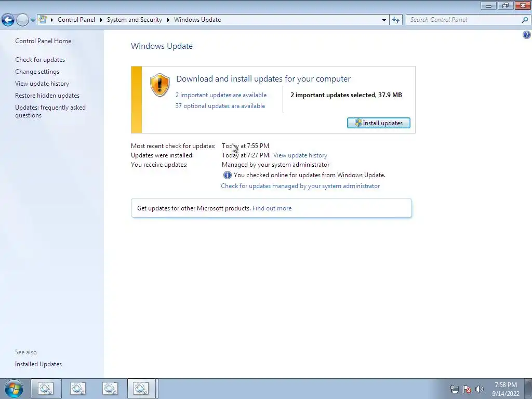Select Windows Update breadcrumb

click(197, 20)
